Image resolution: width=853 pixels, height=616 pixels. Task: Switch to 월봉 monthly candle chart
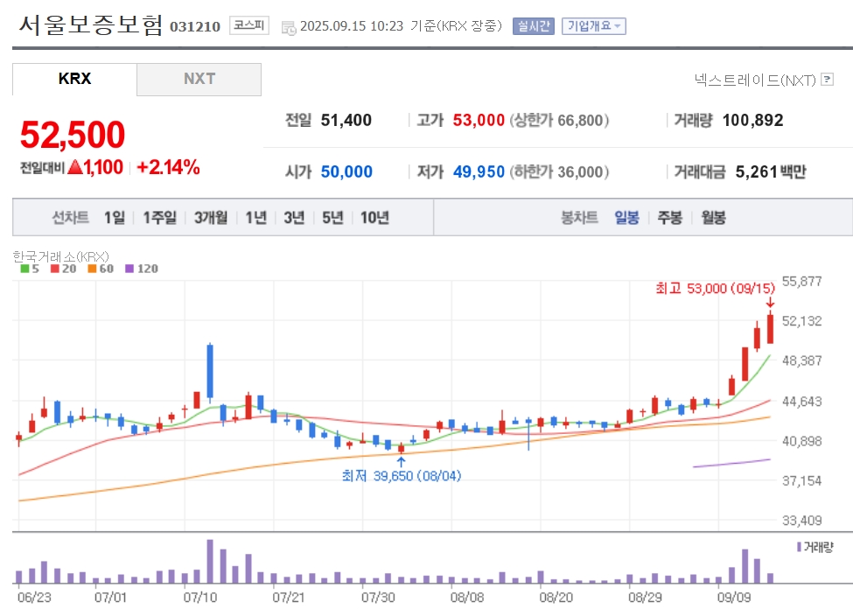pos(713,218)
